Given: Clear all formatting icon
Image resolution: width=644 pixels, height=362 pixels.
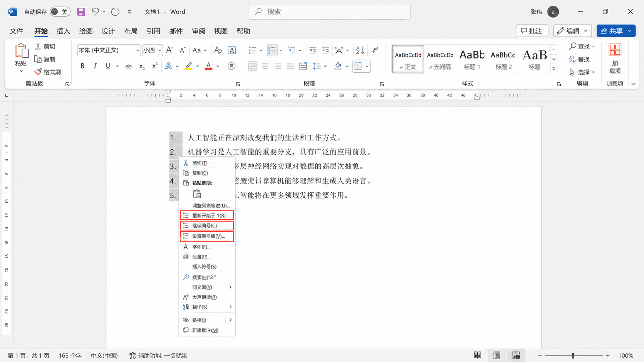Looking at the screenshot, I should click(218, 50).
